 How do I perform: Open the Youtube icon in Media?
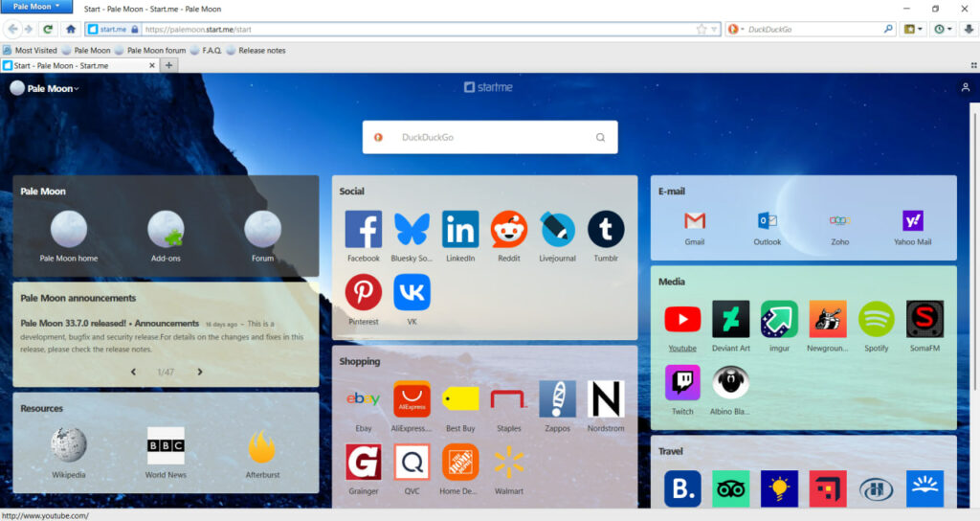click(682, 319)
